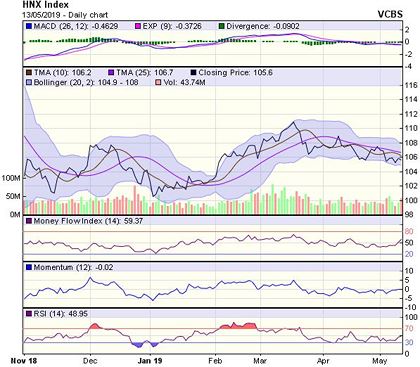
Task: Click the brown TMA (10) legend swatch
Action: [x=29, y=72]
